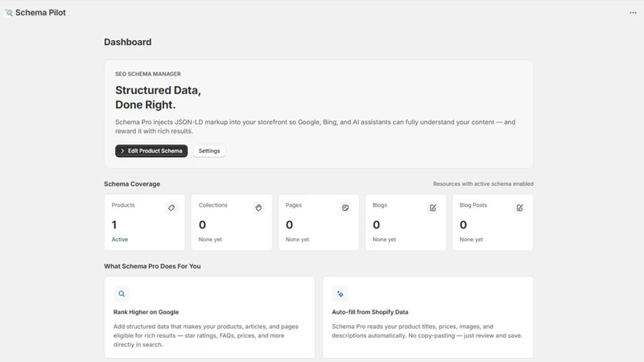Click 'Resources with active schema enabled' text
Image resolution: width=644 pixels, height=362 pixels.
pos(483,184)
